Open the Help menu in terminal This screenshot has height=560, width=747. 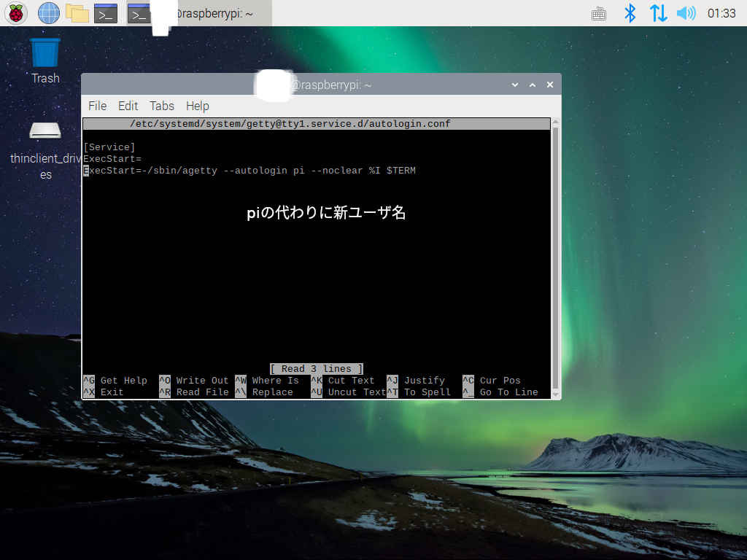pos(197,106)
